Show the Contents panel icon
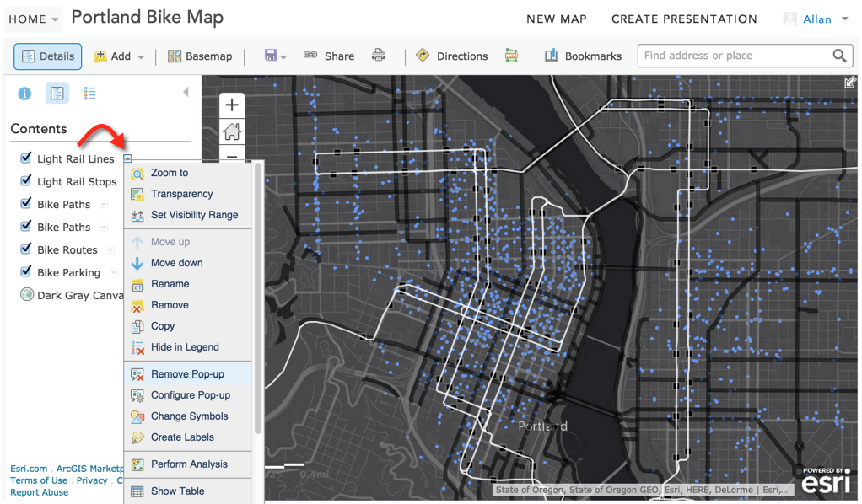Viewport: 862px width, 504px height. click(57, 94)
